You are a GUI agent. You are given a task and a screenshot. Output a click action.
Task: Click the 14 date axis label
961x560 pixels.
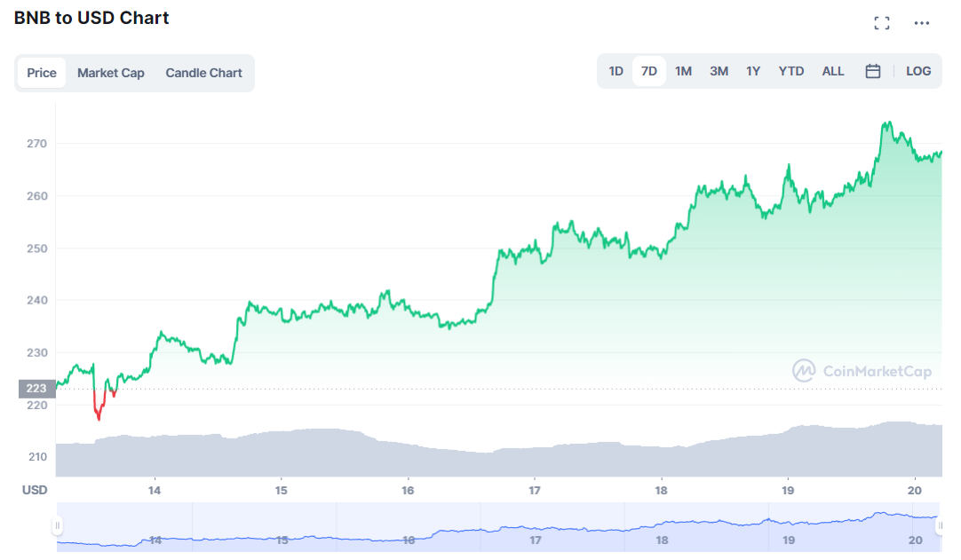155,490
